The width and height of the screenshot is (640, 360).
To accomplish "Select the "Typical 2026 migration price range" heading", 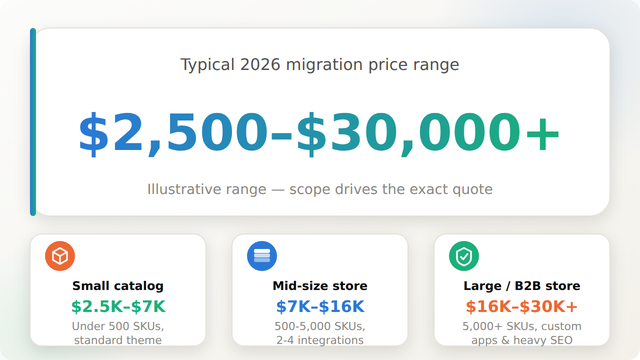I will [x=320, y=64].
